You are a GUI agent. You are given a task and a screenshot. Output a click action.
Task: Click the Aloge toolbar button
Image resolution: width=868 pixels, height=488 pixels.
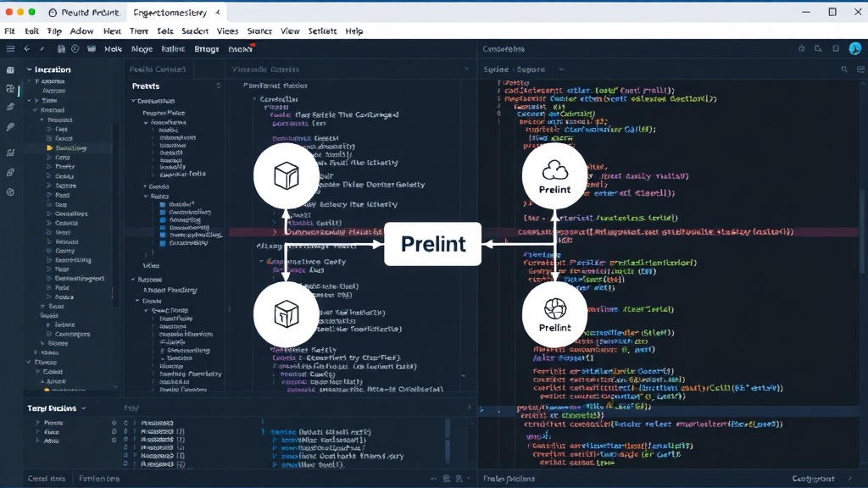tap(142, 48)
